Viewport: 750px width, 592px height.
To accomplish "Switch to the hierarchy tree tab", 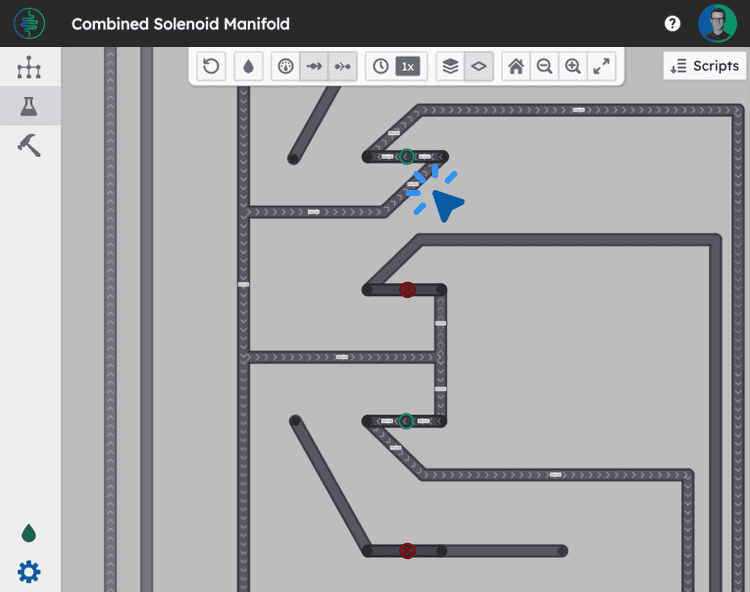I will pos(30,68).
